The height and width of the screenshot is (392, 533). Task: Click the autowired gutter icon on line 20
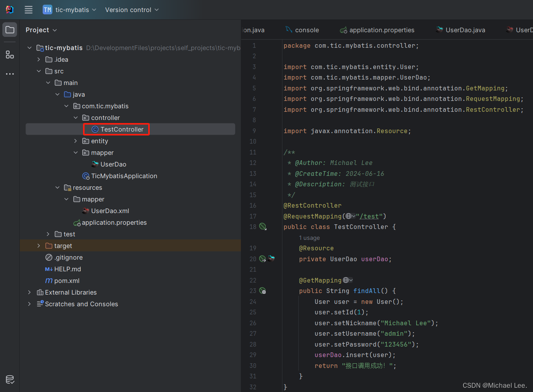tap(263, 259)
